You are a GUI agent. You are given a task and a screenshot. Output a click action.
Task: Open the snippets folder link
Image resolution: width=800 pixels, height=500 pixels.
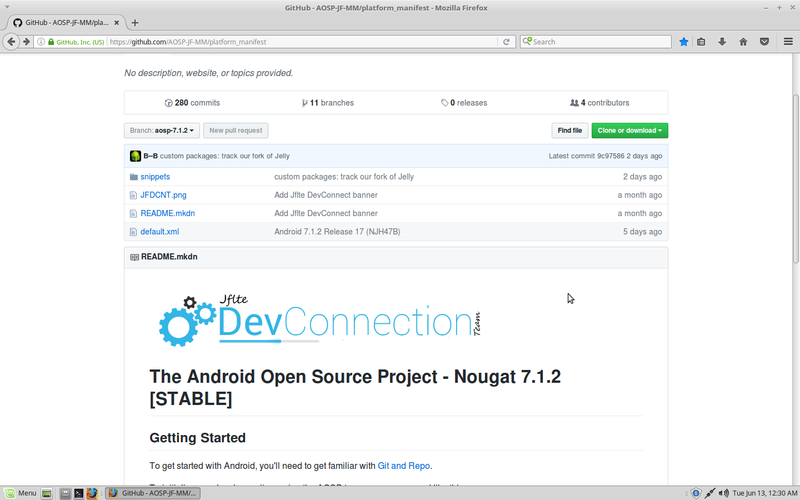155,177
